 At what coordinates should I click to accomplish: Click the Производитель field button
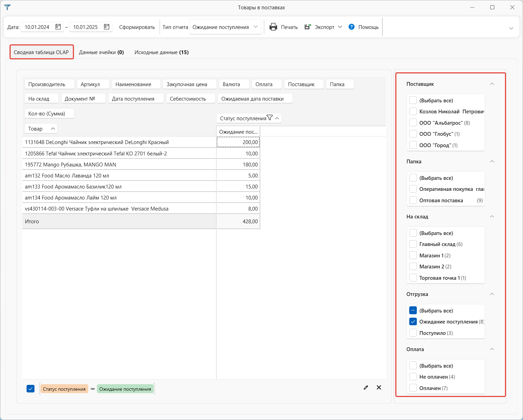[50, 84]
